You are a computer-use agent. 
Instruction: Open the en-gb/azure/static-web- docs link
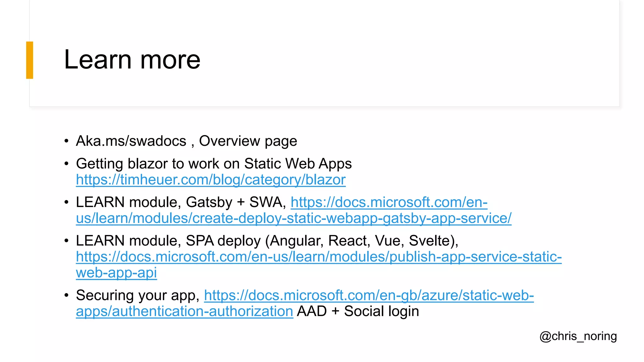[x=369, y=295]
